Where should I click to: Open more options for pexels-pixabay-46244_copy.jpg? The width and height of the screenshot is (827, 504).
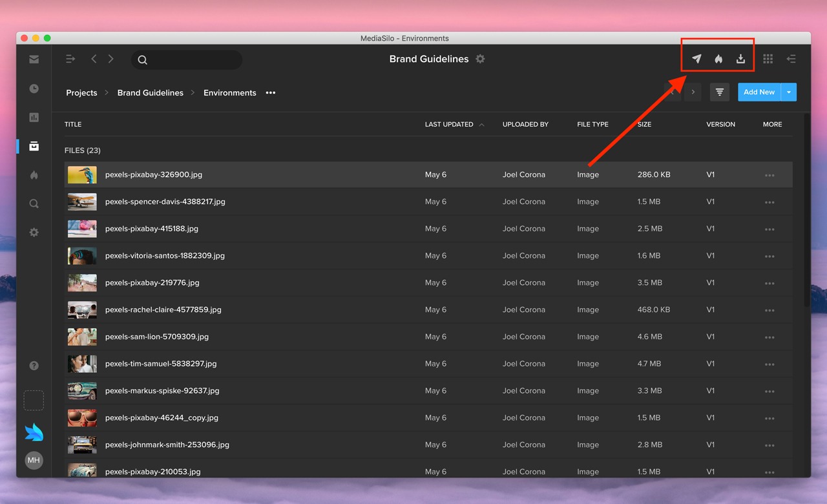pos(769,419)
